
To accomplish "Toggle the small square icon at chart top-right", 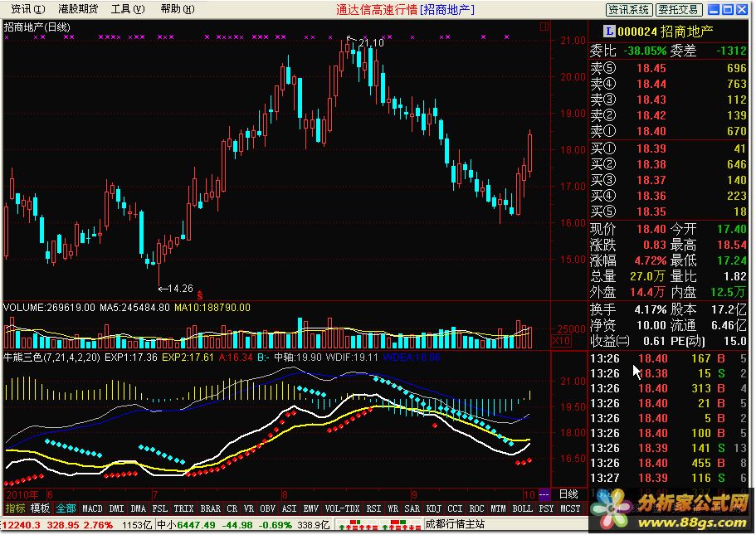I will click(544, 27).
